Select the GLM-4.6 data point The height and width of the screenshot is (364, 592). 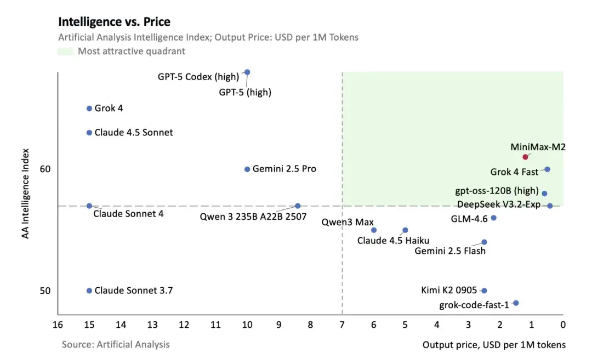coord(493,218)
